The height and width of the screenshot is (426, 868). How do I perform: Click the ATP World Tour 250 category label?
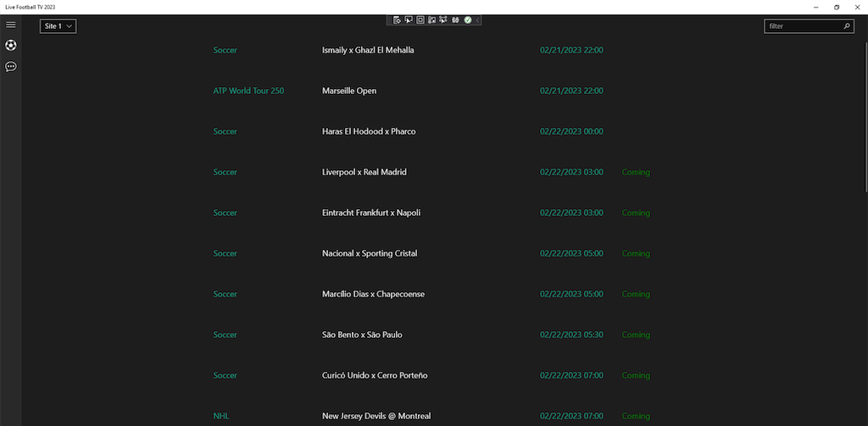coord(248,91)
